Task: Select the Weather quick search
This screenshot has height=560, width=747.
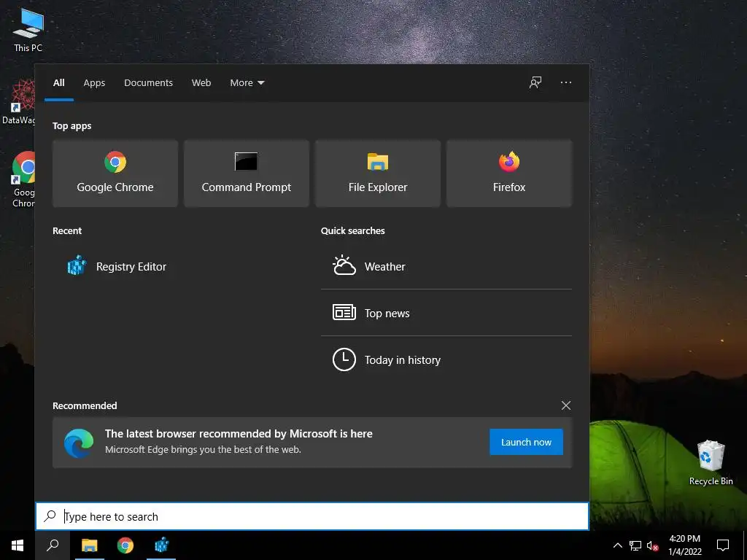Action: 446,266
